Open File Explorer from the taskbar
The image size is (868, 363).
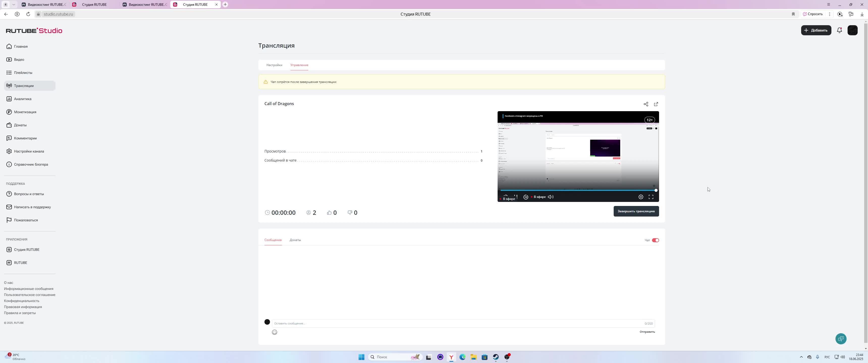click(x=473, y=357)
